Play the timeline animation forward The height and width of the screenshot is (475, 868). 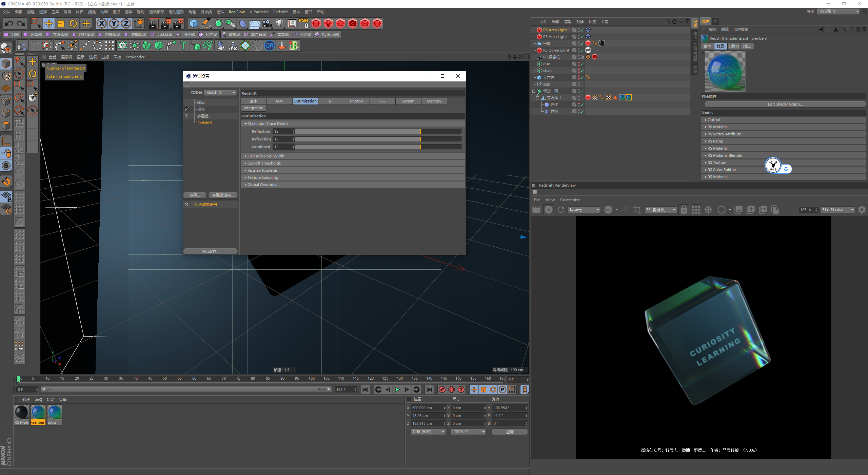397,389
